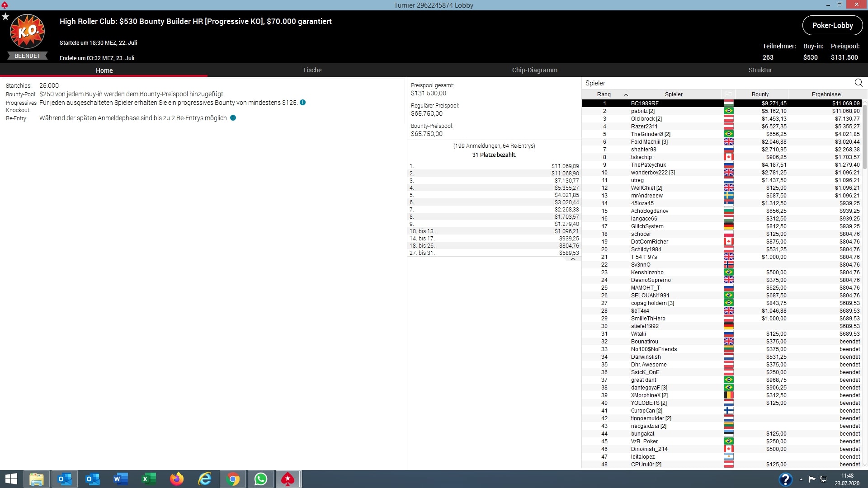
Task: Show hidden system tray icons arrow
Action: [x=801, y=479]
